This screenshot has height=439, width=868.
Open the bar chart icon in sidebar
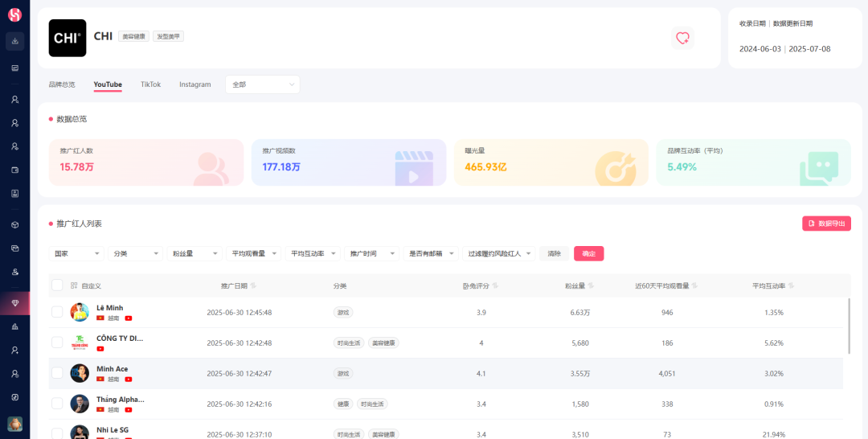(x=15, y=326)
